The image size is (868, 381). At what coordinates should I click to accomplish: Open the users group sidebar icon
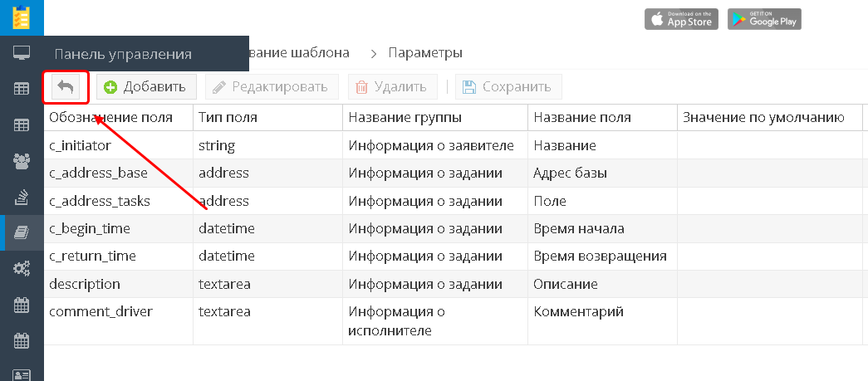coord(22,161)
